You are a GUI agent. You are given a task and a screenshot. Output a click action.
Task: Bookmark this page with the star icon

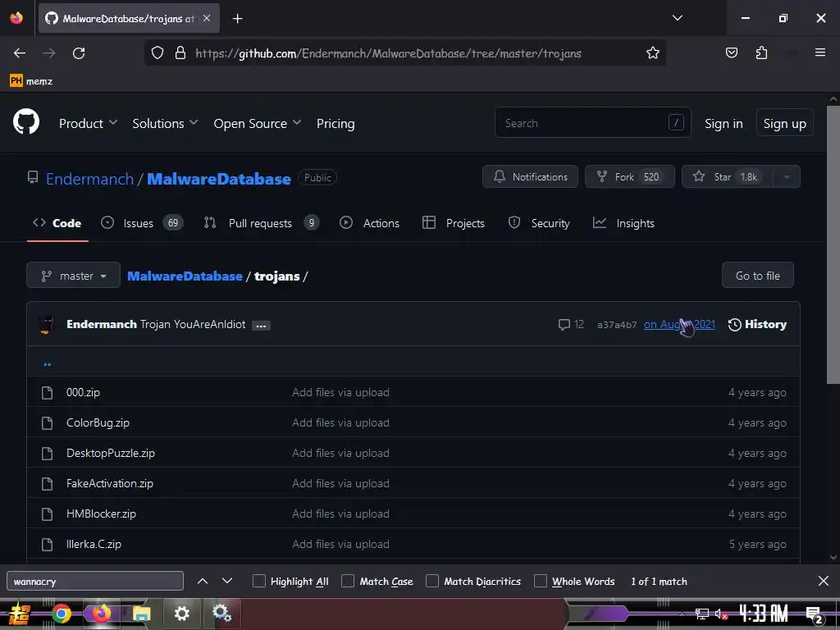[x=652, y=52]
